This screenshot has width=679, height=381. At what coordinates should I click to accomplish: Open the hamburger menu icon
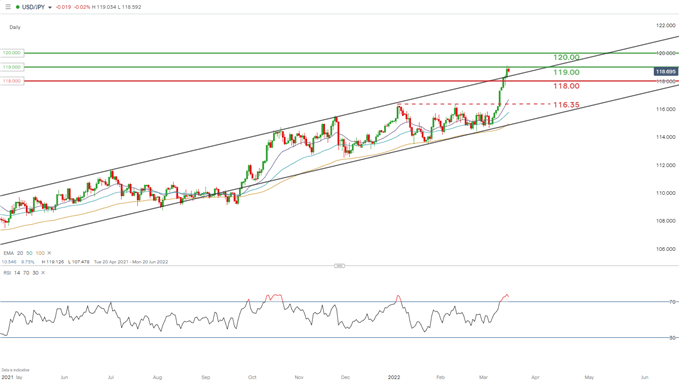click(x=8, y=7)
